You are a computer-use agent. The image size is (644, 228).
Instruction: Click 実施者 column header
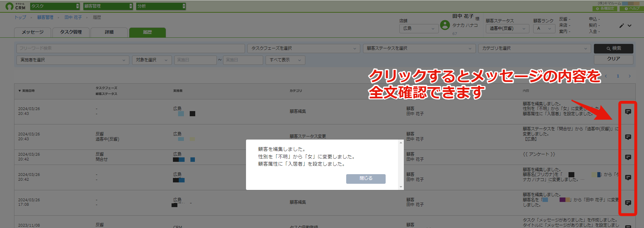[x=178, y=91]
